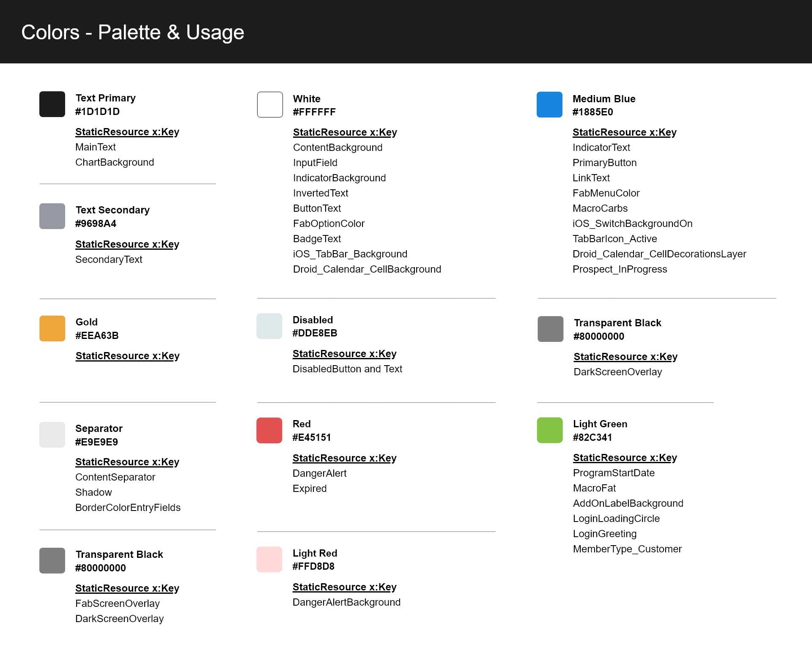Click the Text Primary black color swatch

pyautogui.click(x=52, y=104)
